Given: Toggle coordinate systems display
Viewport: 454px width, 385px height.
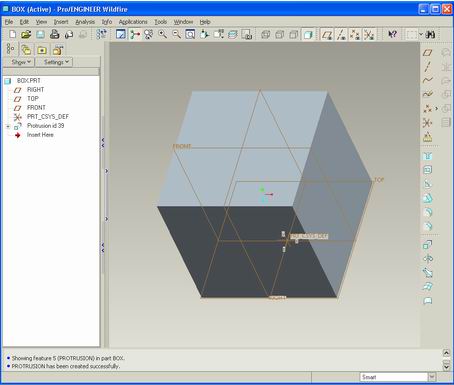Looking at the screenshot, I should click(x=369, y=35).
